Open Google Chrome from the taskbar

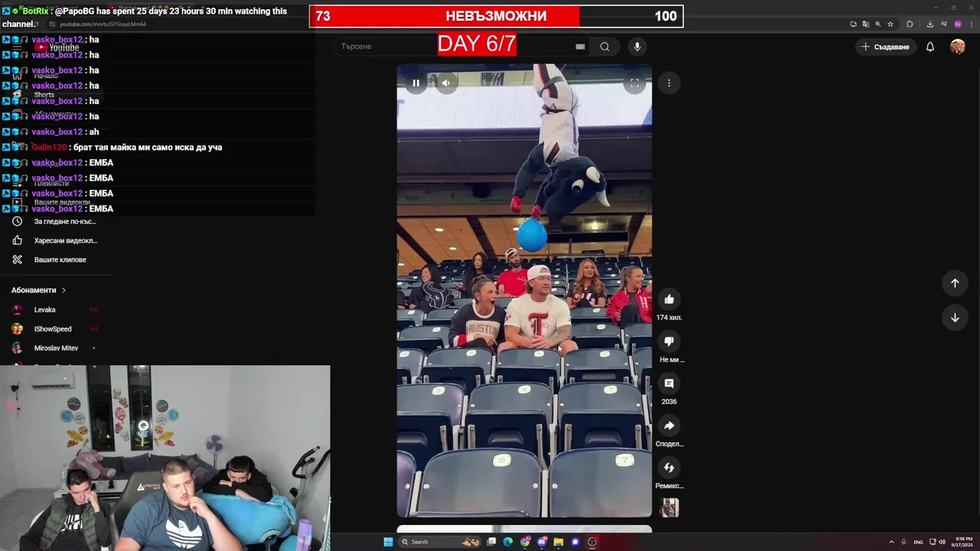coord(525,542)
